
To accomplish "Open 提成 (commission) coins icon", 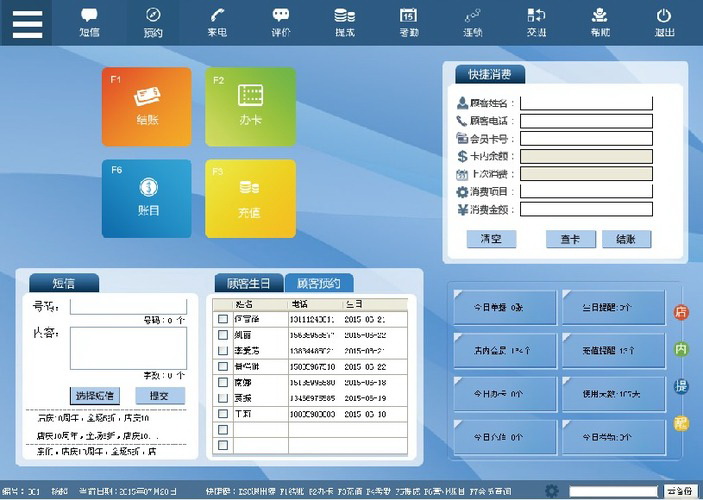I will click(345, 22).
